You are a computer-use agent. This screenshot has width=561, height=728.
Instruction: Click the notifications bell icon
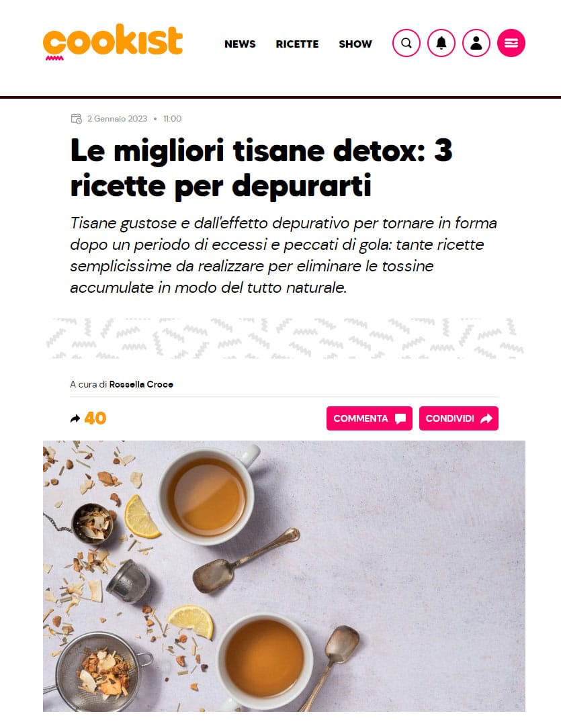click(x=441, y=43)
